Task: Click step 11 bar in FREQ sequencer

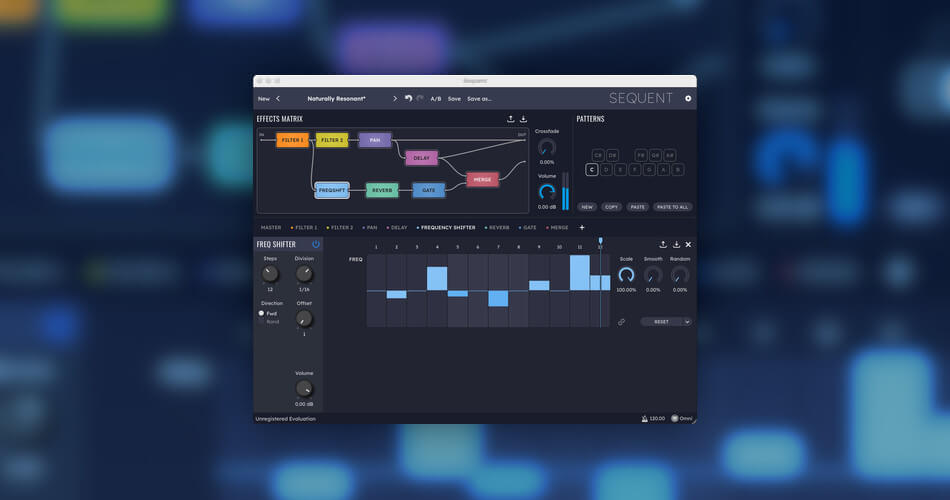Action: coord(579,273)
